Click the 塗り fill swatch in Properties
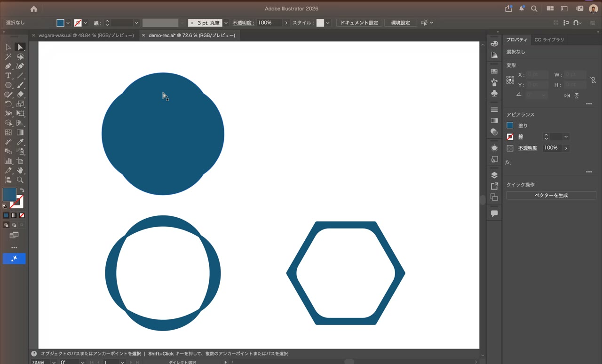This screenshot has height=364, width=602. tap(510, 126)
